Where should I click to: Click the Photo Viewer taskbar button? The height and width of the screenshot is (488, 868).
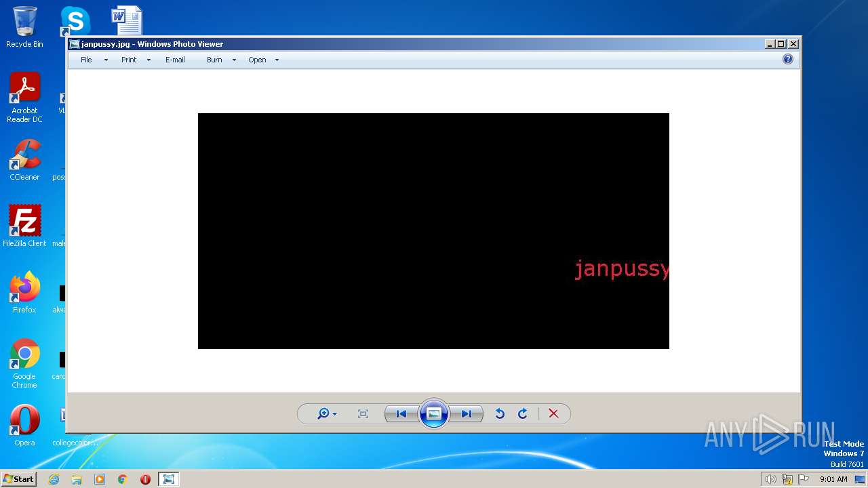point(168,479)
